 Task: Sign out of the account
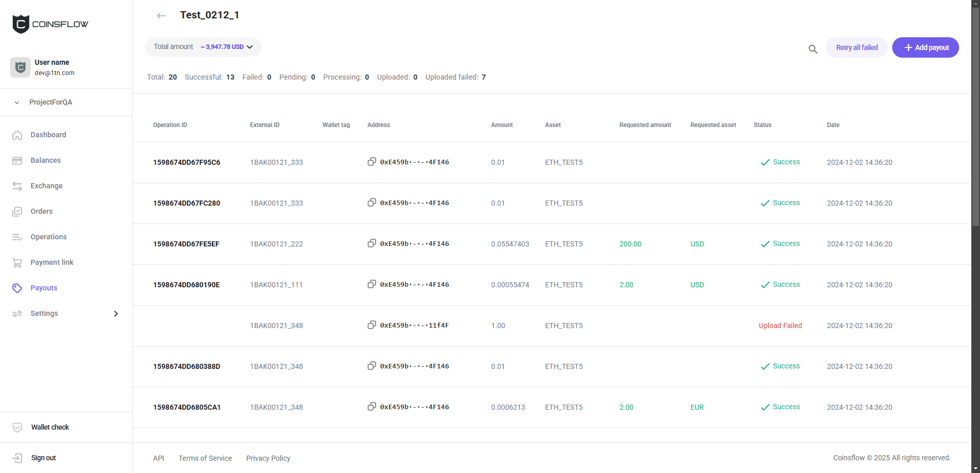click(x=43, y=458)
